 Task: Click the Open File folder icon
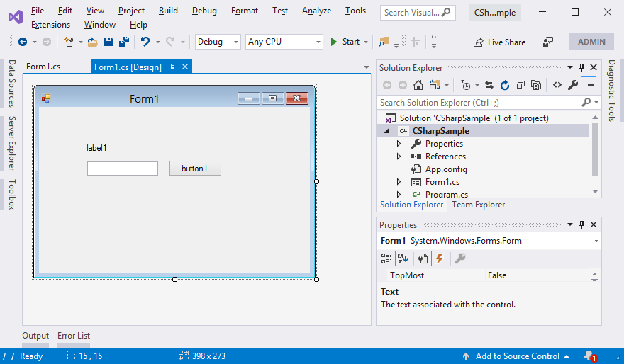[x=93, y=42]
